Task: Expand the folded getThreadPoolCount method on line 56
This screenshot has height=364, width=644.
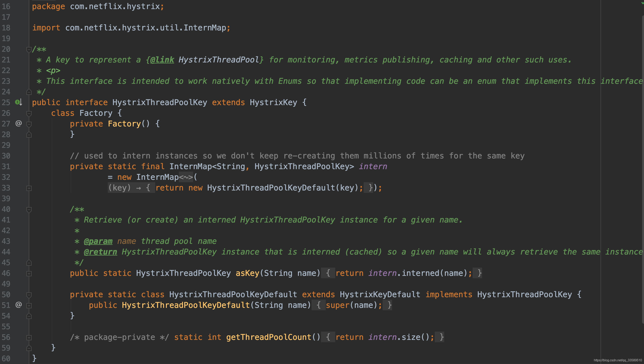Action: pos(29,338)
